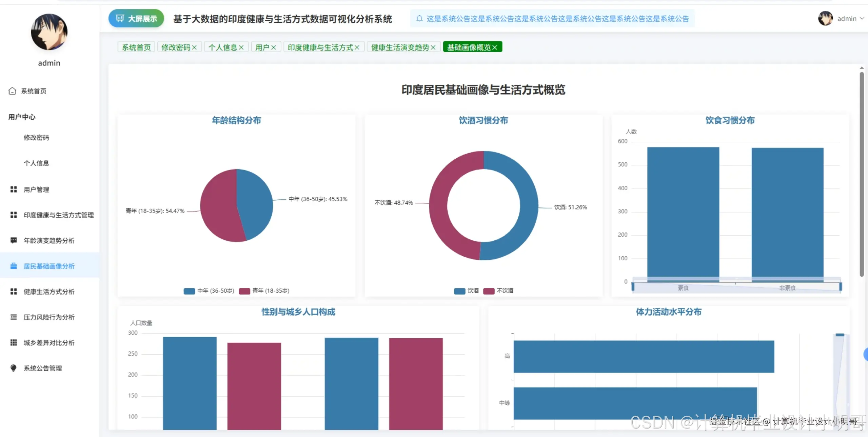Collapse the 用户中心 sidebar section
The height and width of the screenshot is (437, 868).
22,117
